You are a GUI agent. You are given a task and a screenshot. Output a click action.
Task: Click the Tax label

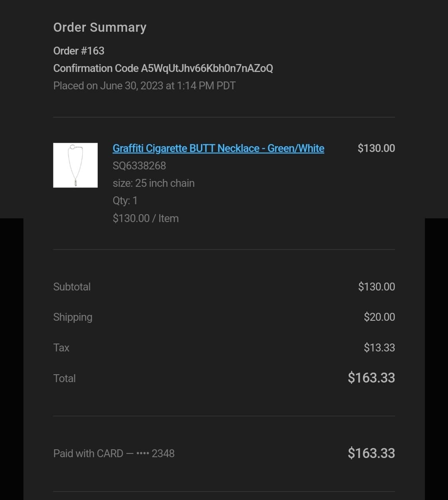[x=61, y=348]
